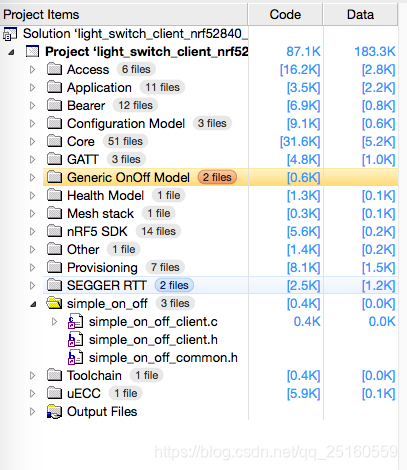Screen dimensions: 407x470
Task: Collapse the simple_on_off folder
Action: coord(33,304)
